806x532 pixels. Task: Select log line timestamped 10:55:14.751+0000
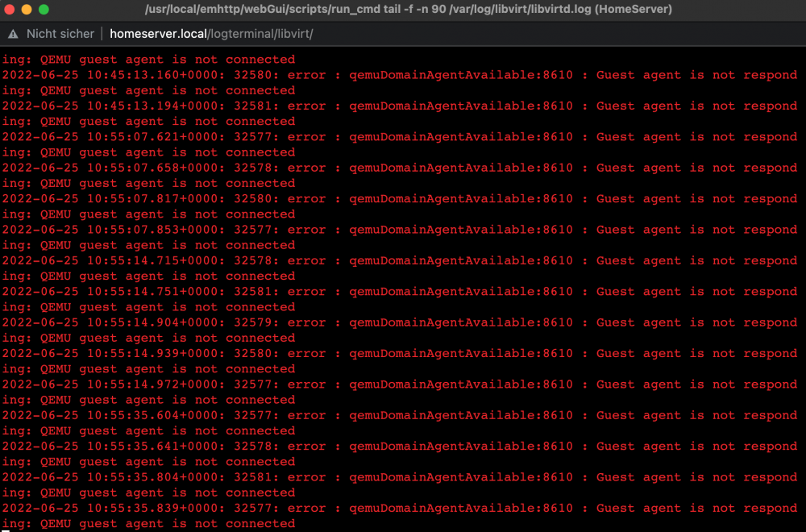point(400,292)
